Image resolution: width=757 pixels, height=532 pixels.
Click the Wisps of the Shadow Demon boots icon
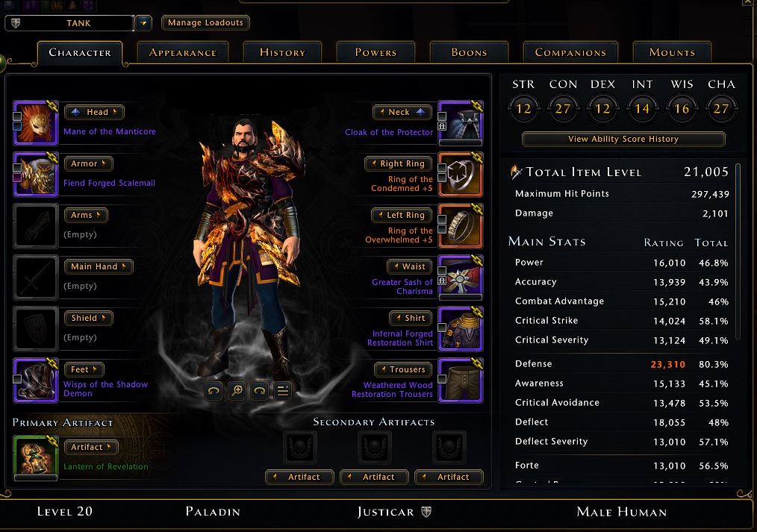tap(36, 381)
